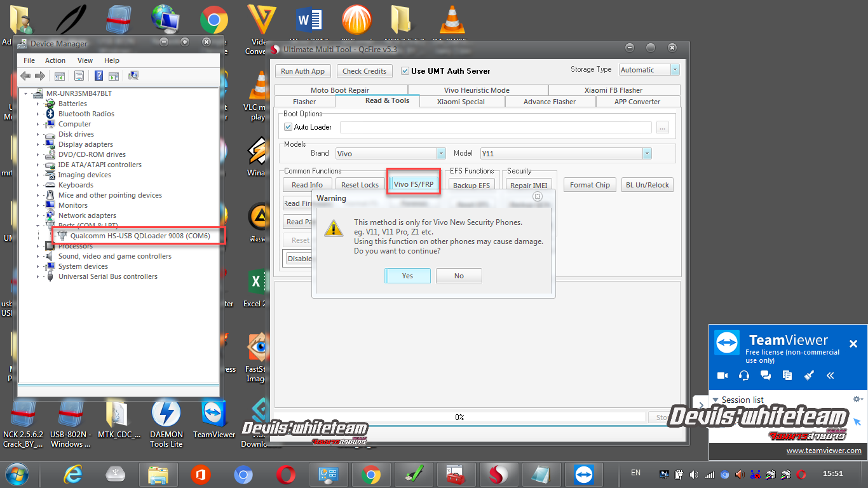Open the Model dropdown showing Y11
Viewport: 868px width, 488px height.
tap(566, 153)
